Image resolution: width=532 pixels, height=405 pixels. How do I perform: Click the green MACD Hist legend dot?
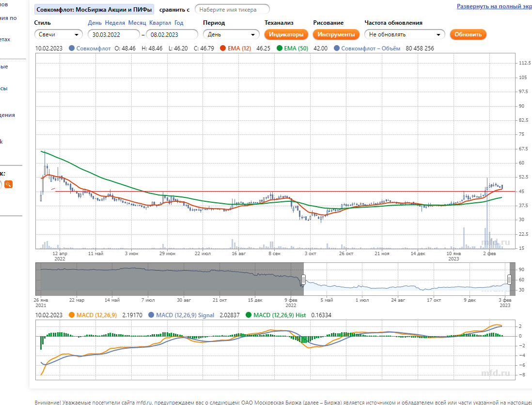coord(249,315)
